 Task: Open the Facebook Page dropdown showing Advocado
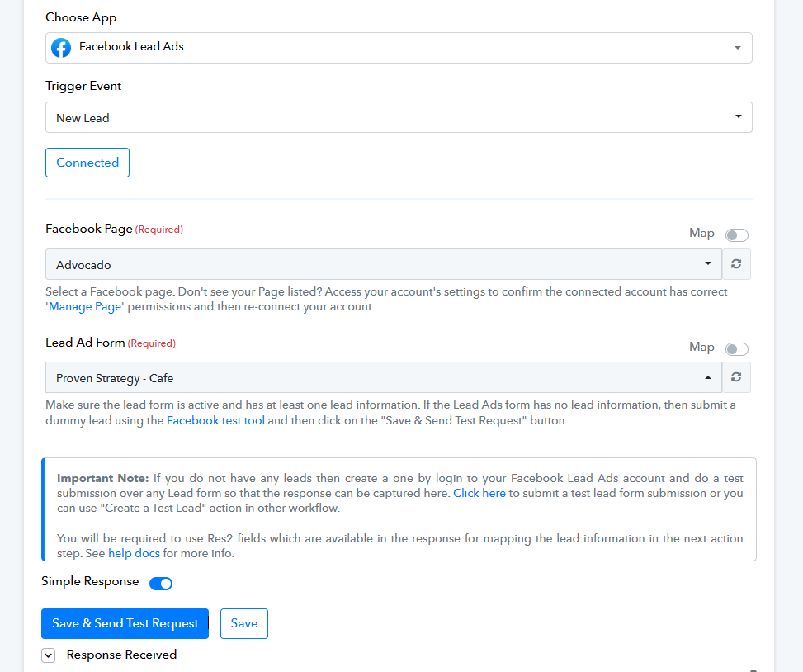(384, 264)
